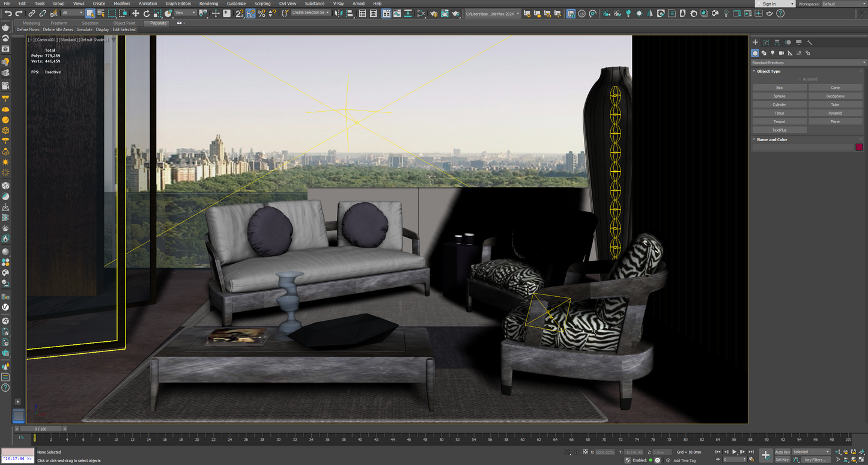Click the Define Flows button
The image size is (868, 465).
28,29
